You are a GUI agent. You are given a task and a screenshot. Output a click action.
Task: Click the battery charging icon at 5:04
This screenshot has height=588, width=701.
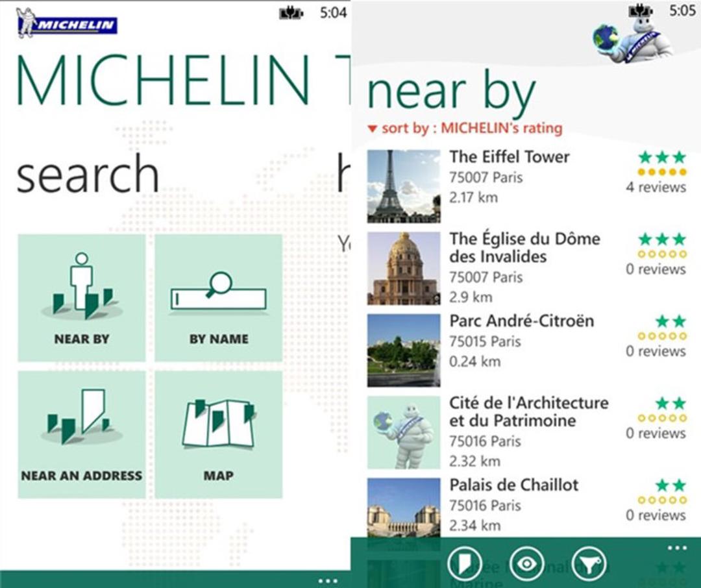tap(291, 14)
